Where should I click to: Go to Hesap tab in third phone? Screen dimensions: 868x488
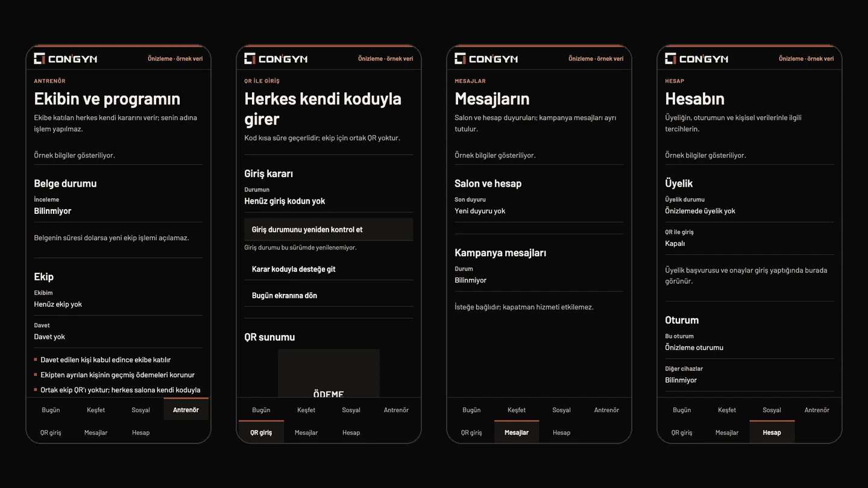(561, 433)
